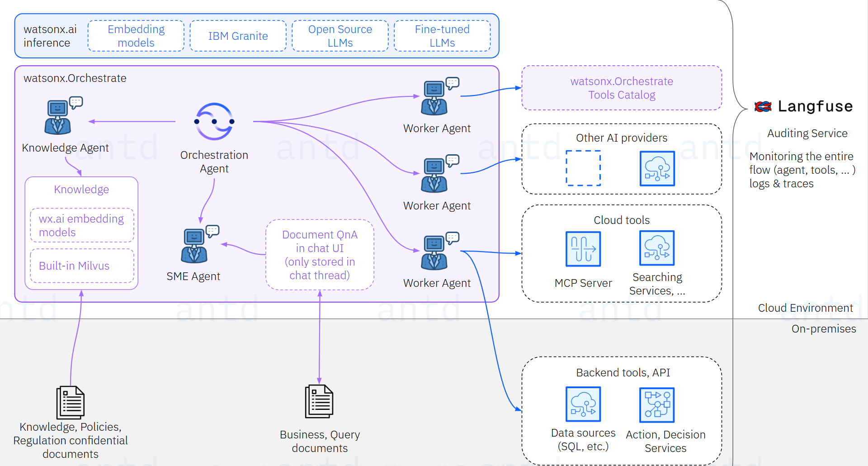The width and height of the screenshot is (868, 466).
Task: Open the MCP Server icon
Action: coord(583,249)
